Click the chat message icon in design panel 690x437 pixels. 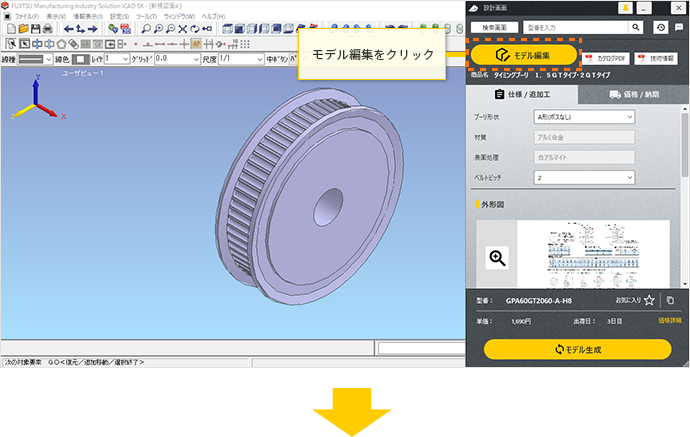[679, 28]
